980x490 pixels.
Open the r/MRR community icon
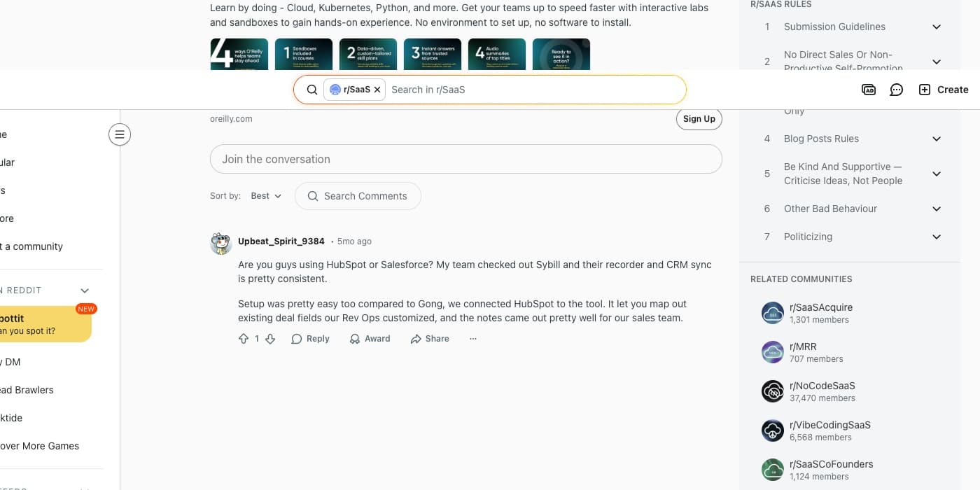tap(773, 352)
